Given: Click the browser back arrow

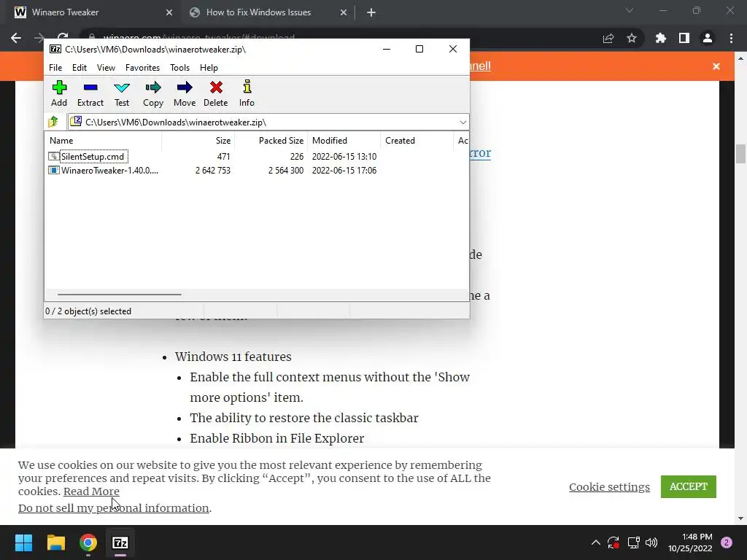Looking at the screenshot, I should (x=16, y=38).
